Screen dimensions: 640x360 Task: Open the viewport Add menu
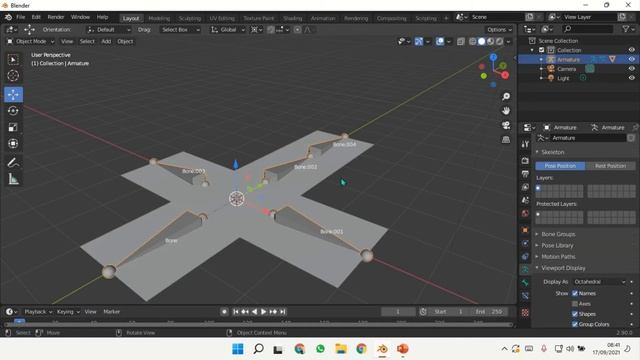(x=106, y=41)
